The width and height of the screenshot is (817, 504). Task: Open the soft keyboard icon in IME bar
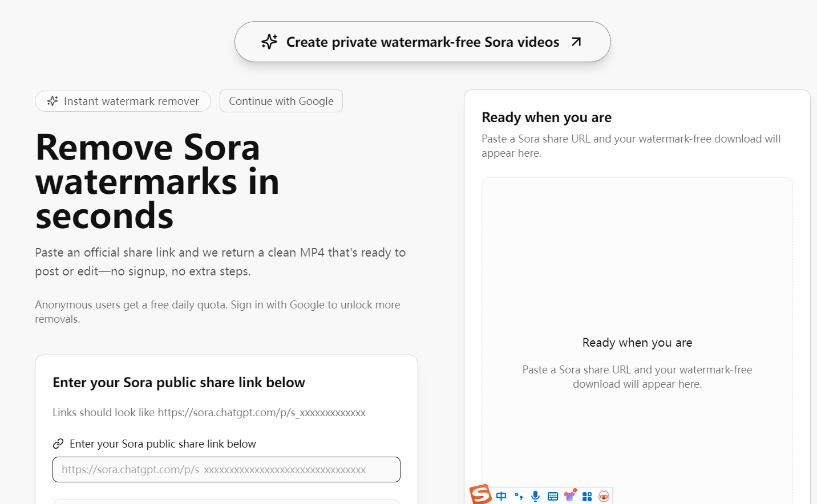(552, 496)
